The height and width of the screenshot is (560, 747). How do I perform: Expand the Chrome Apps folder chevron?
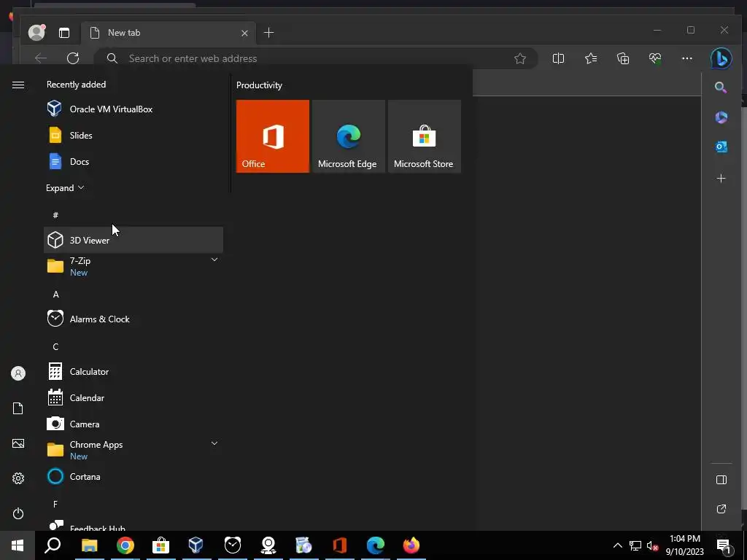214,443
